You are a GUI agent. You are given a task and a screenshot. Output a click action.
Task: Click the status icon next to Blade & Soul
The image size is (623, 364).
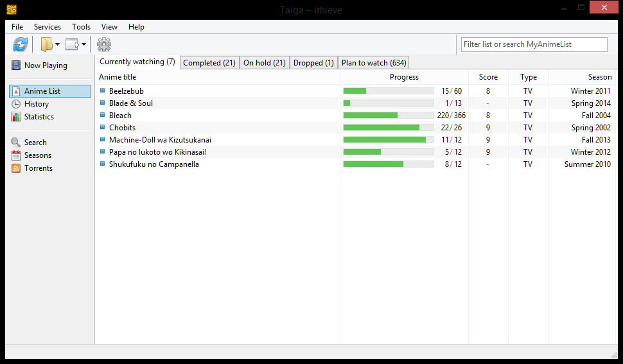pos(103,103)
